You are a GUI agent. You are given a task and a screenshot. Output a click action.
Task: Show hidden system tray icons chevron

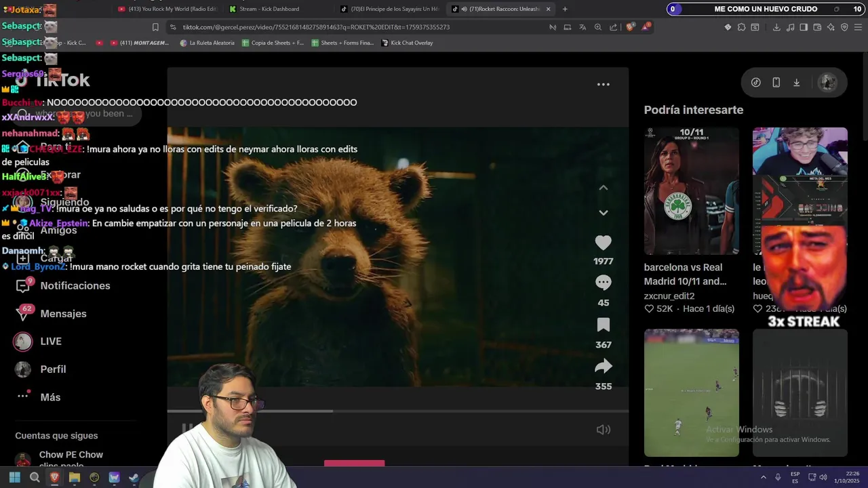764,478
